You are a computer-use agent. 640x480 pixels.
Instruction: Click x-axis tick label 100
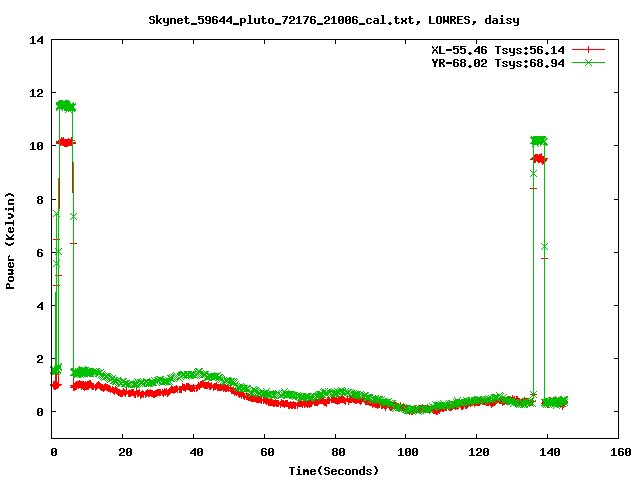pyautogui.click(x=408, y=452)
